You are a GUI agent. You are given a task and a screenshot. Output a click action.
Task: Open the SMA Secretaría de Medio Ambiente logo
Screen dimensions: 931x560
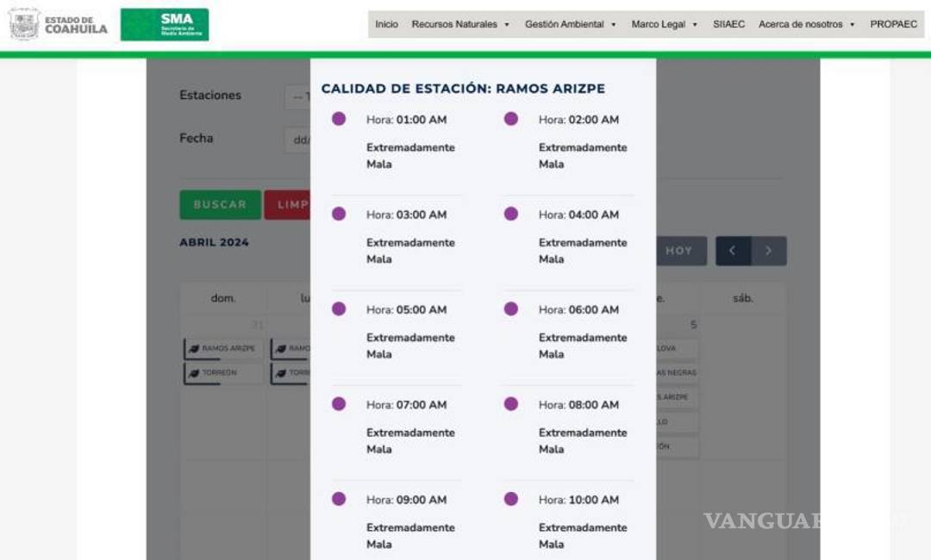coord(164,23)
